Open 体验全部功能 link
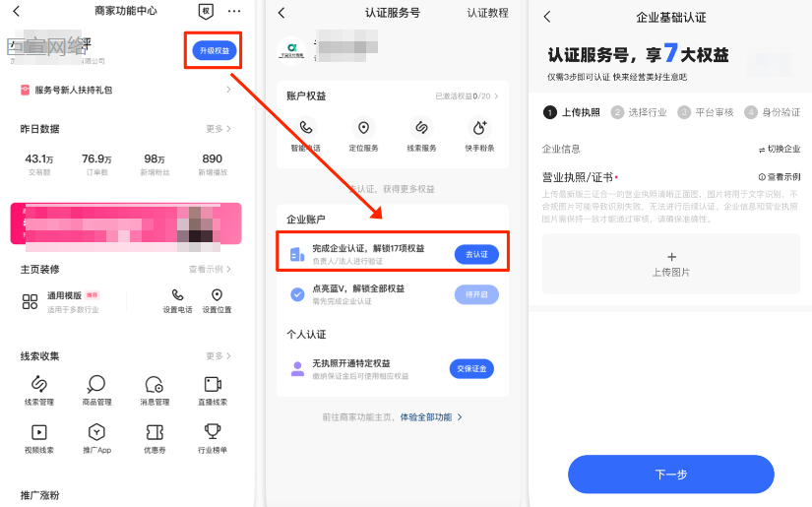Screen dimensions: 812x507 431,416
